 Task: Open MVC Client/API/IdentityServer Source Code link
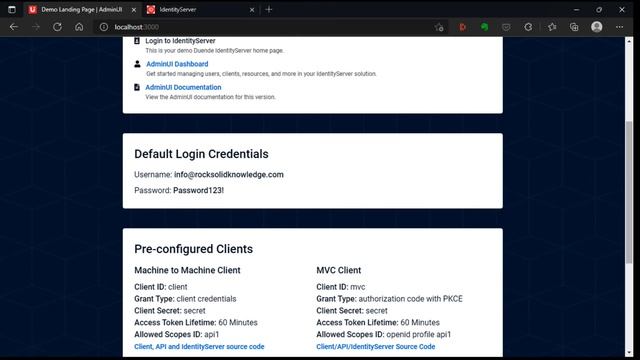[376, 347]
